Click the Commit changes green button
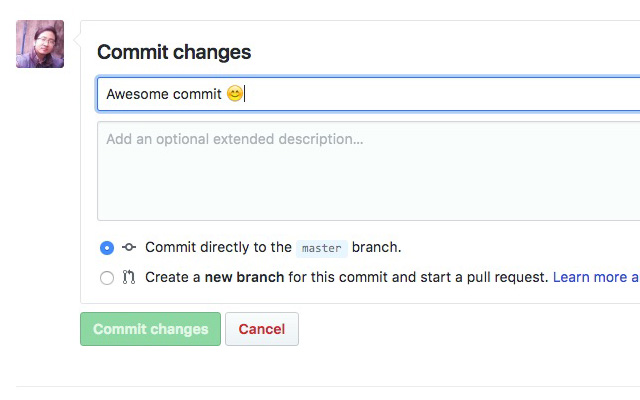 [150, 329]
